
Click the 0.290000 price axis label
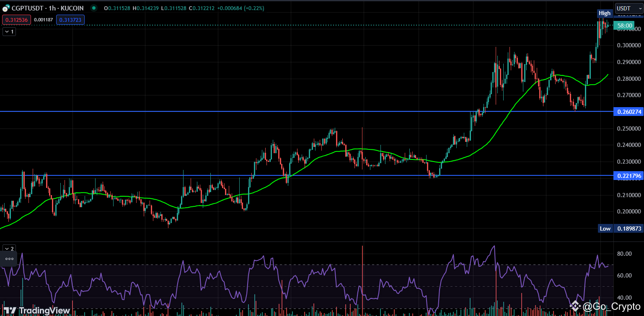point(628,62)
